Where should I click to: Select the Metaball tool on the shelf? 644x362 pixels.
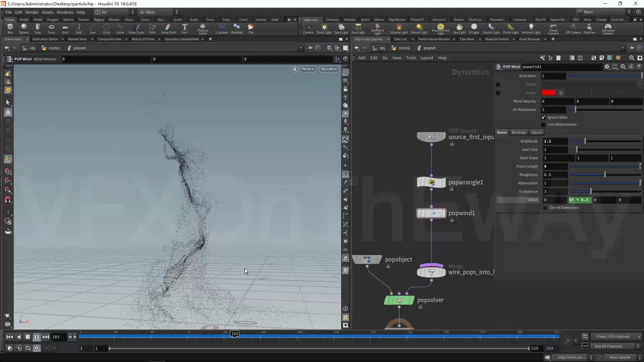237,29
